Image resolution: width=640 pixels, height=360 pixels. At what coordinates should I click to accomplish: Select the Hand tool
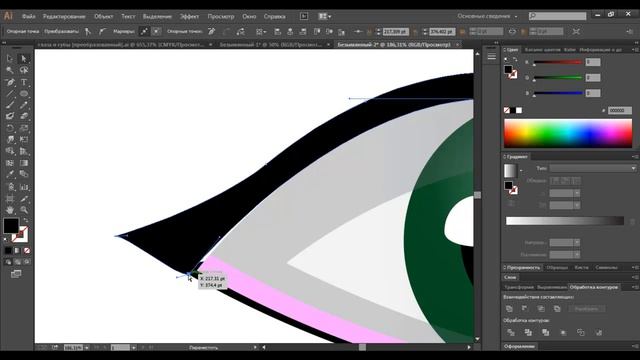click(x=10, y=210)
